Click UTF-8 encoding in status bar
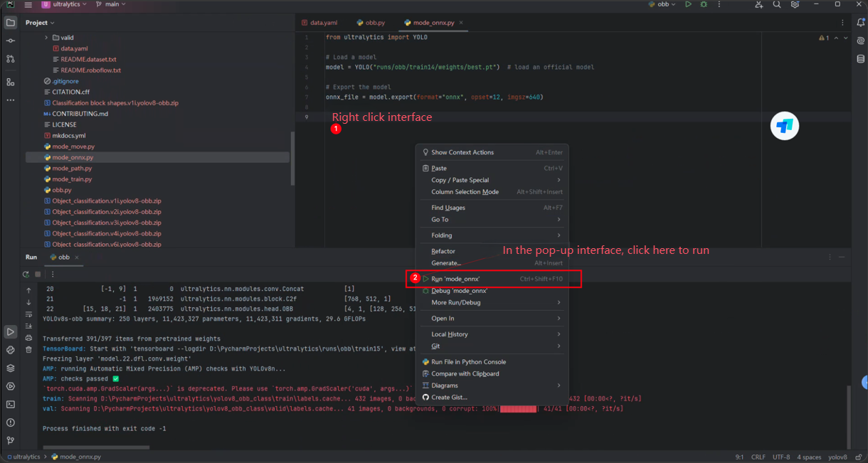868x463 pixels. coord(780,457)
